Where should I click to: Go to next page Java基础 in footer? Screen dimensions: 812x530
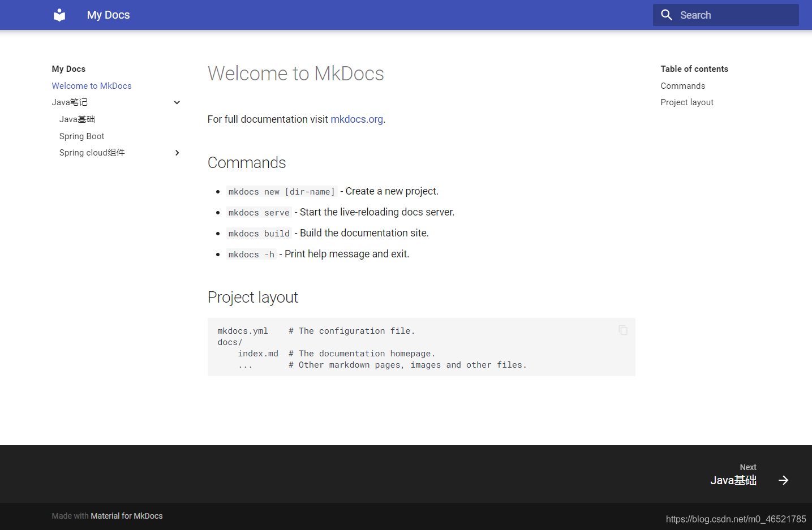pos(733,480)
